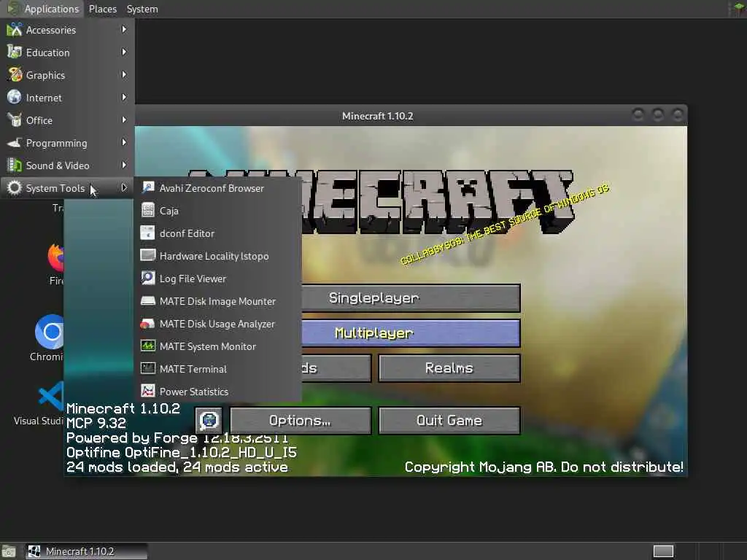Viewport: 747px width, 560px height.
Task: Click Quit Game in Minecraft
Action: point(449,421)
